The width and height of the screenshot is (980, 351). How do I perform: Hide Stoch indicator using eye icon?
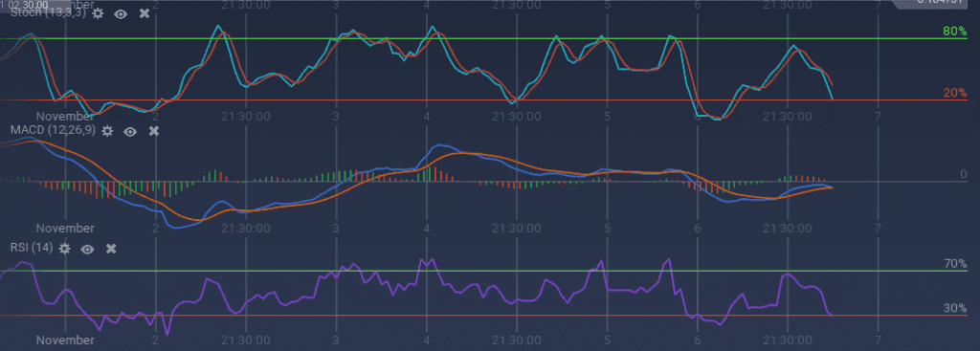(x=121, y=13)
